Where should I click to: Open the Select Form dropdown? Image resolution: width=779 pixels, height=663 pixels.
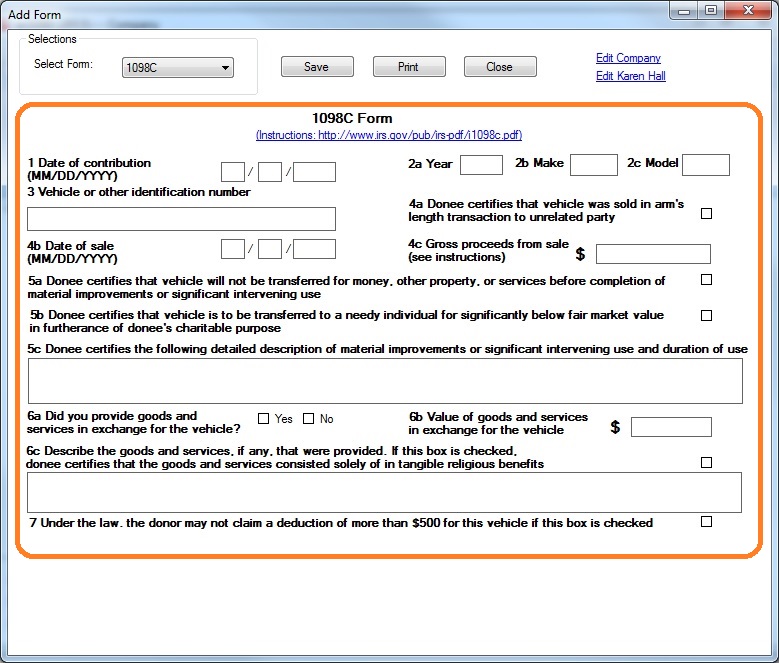[x=178, y=68]
